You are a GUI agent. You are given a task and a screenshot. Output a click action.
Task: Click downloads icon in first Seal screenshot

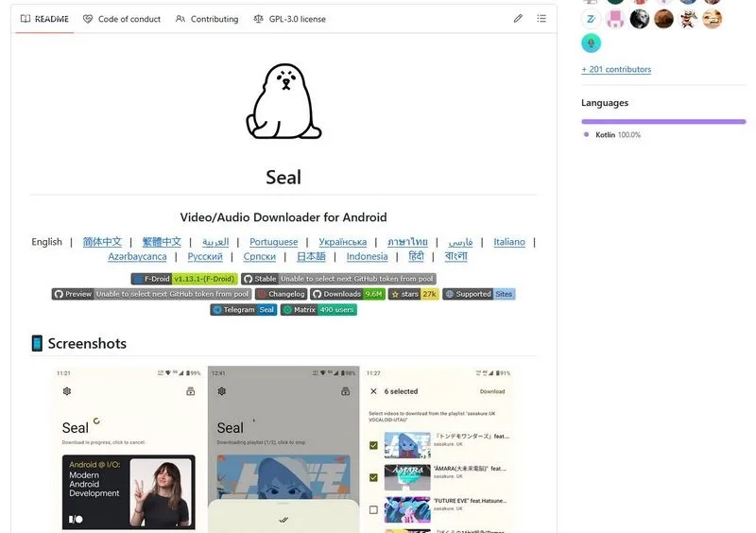(x=191, y=391)
